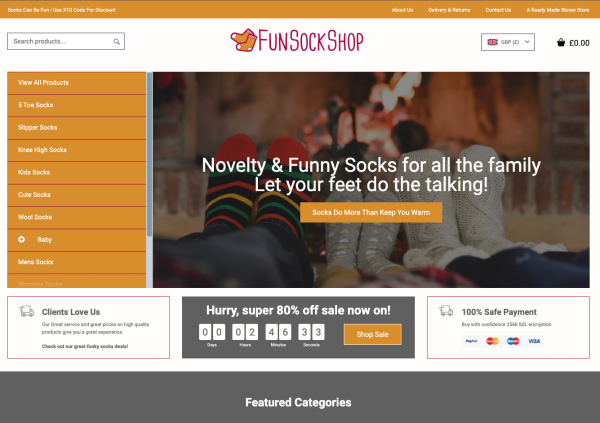The height and width of the screenshot is (423, 600).
Task: Click the UK flag currency icon
Action: tap(492, 42)
